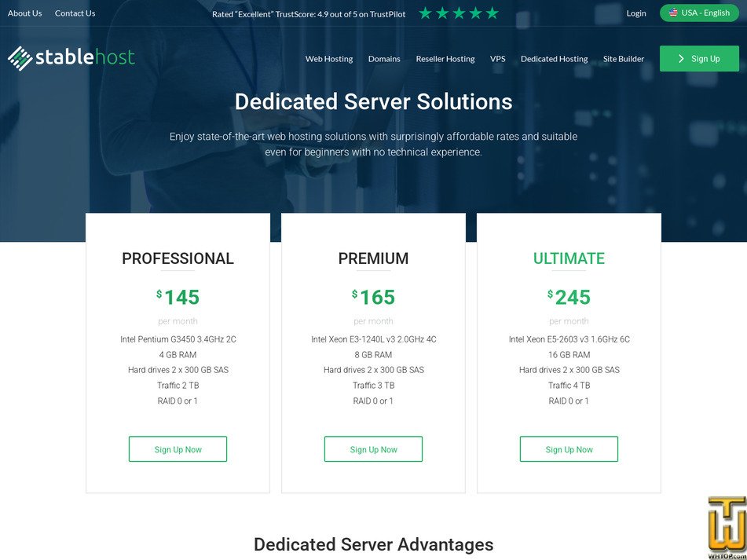Viewport: 747px width, 560px height.
Task: Click the 'Dedicated Server Advantages' heading
Action: coord(374,544)
